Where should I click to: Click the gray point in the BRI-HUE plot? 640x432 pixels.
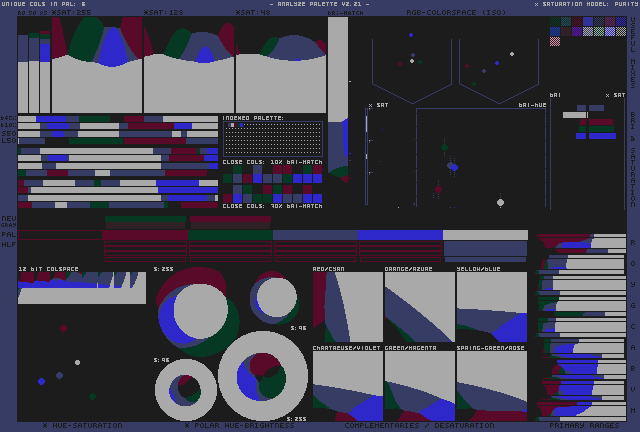(x=500, y=203)
